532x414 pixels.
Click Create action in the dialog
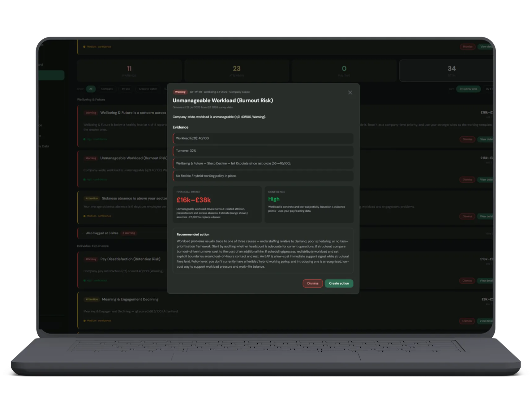339,283
